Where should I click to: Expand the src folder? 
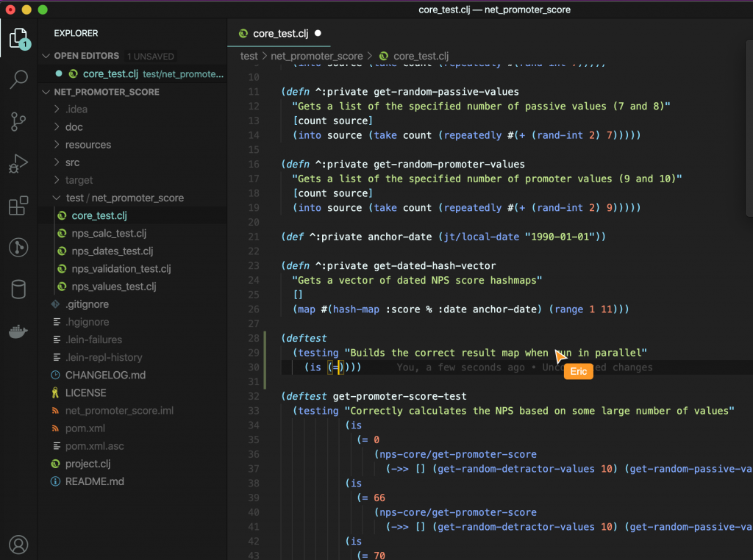click(x=72, y=162)
